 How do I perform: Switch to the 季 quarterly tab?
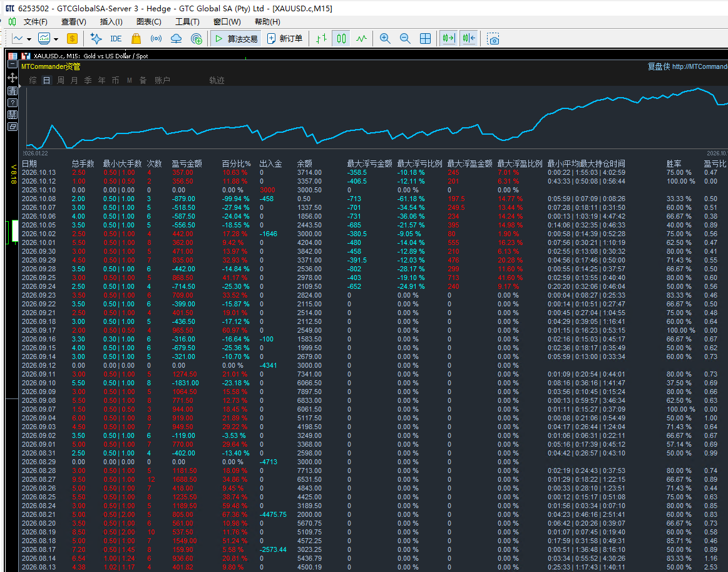88,80
